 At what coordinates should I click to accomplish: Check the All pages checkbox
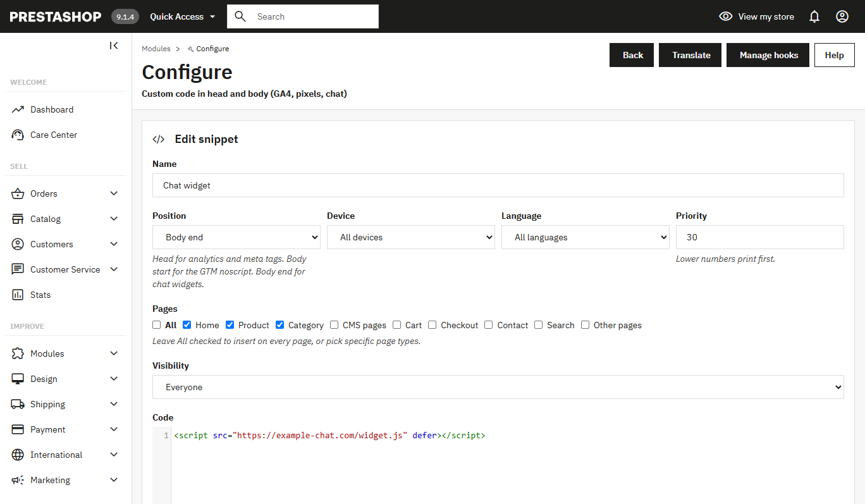[x=156, y=325]
